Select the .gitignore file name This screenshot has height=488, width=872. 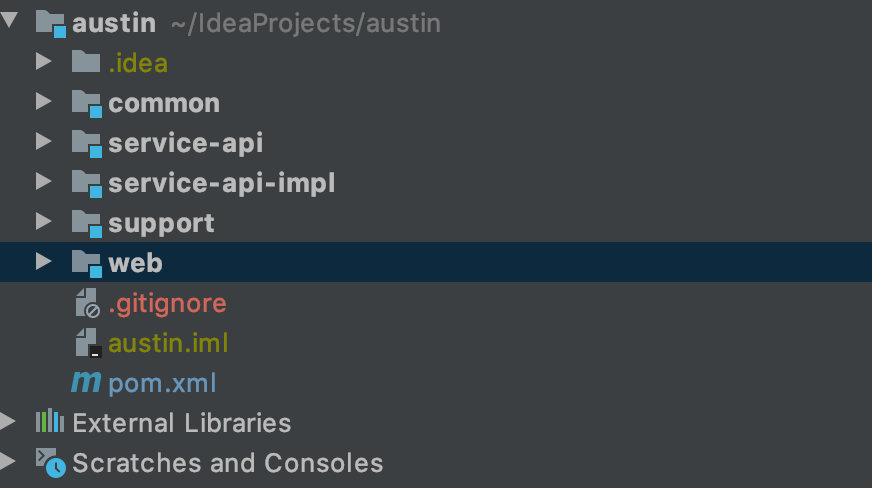coord(167,303)
